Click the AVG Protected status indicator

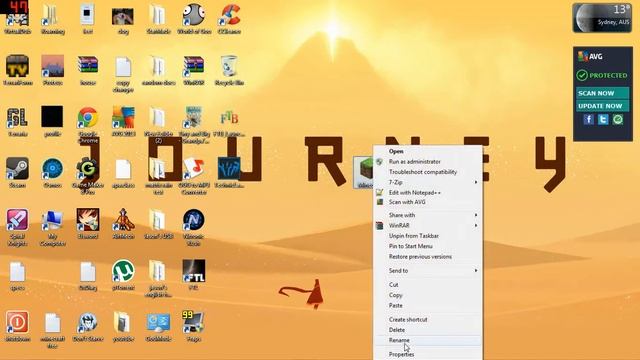coord(602,76)
